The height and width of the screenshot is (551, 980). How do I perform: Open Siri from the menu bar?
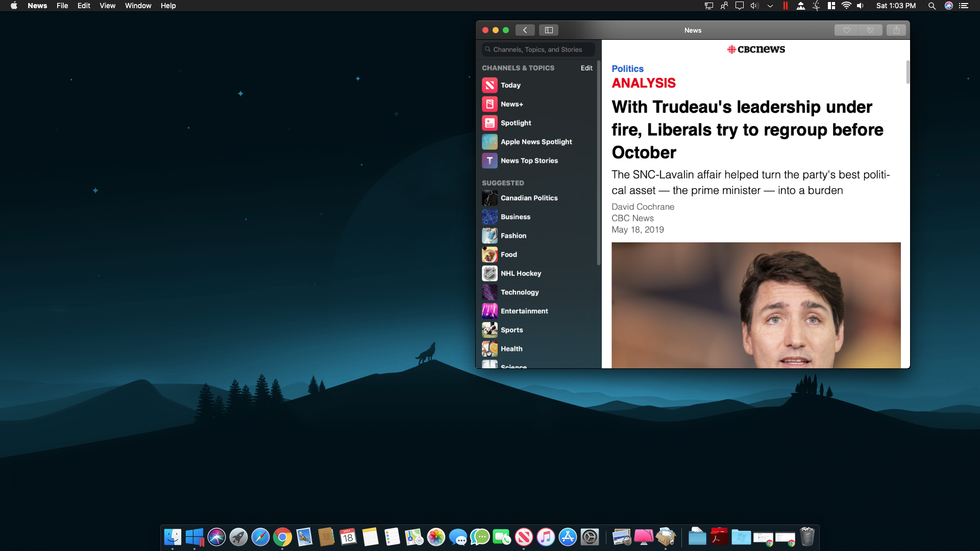(x=949, y=6)
